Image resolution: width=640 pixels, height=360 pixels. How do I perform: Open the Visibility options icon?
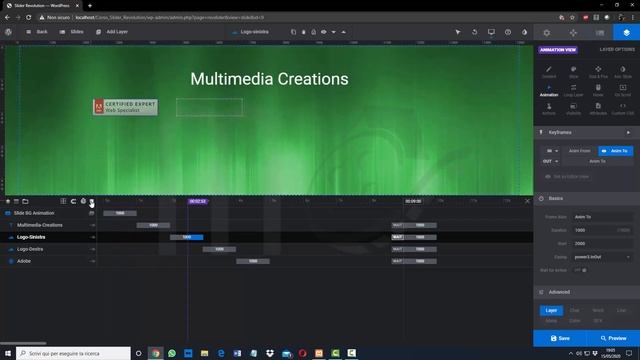coord(573,109)
